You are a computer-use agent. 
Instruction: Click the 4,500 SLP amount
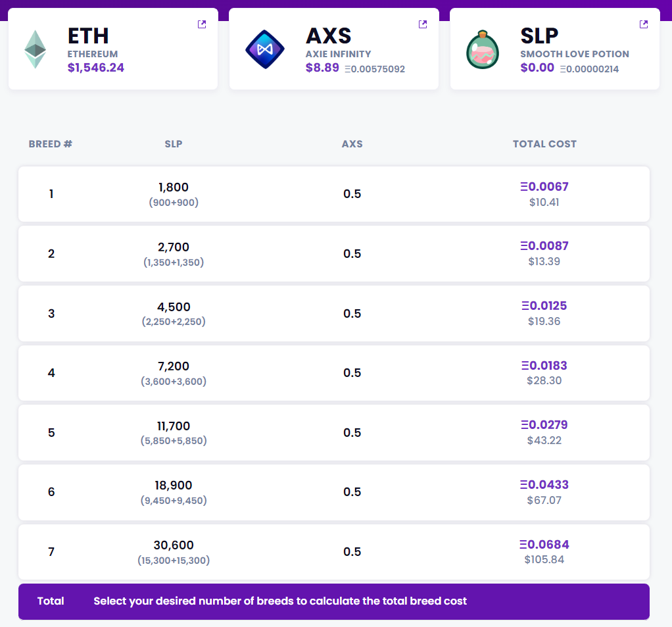(x=174, y=307)
